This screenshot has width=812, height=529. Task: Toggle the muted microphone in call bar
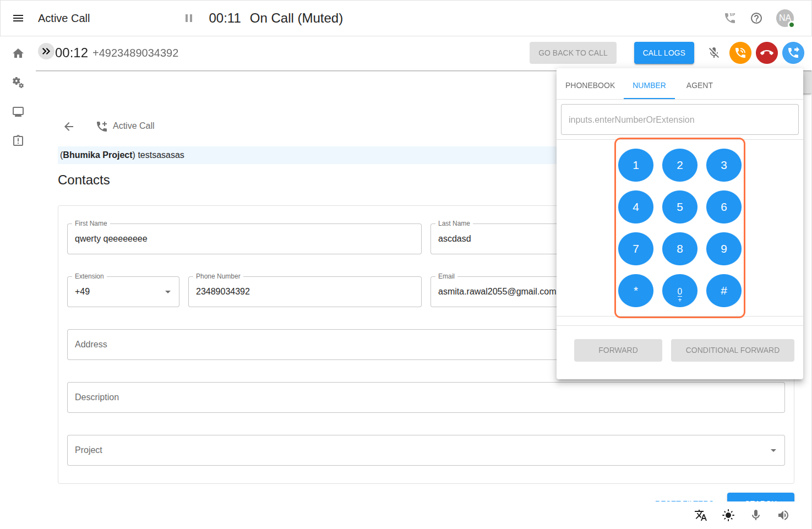[x=714, y=53]
